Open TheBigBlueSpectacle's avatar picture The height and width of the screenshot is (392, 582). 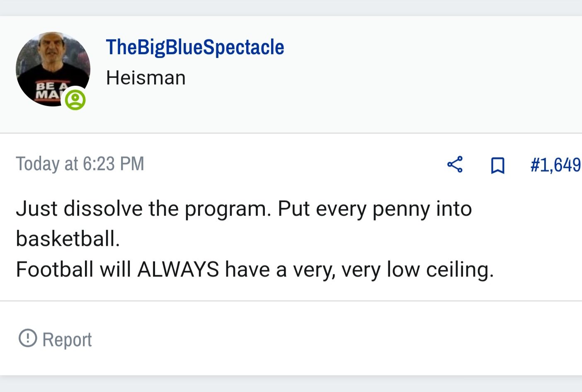click(53, 69)
